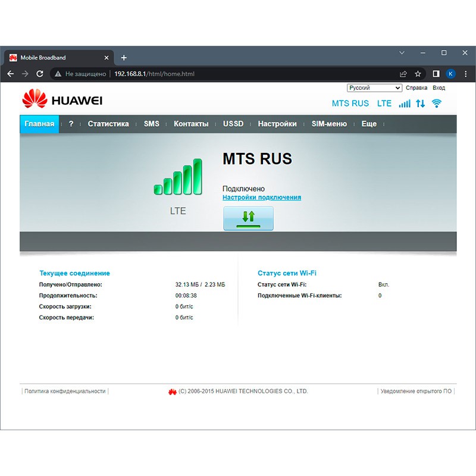
Task: Click the signal strength bars in header
Action: 405,104
